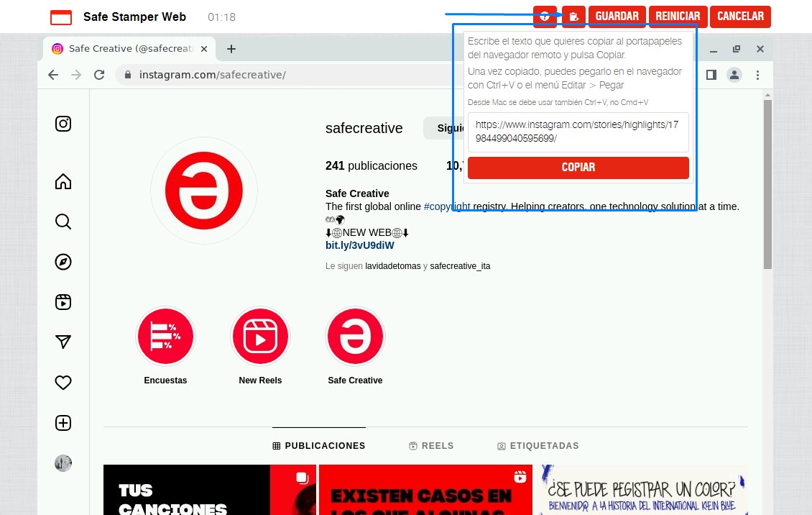This screenshot has height=515, width=812.
Task: Click the Safe Stamper red logo icon
Action: pos(61,17)
